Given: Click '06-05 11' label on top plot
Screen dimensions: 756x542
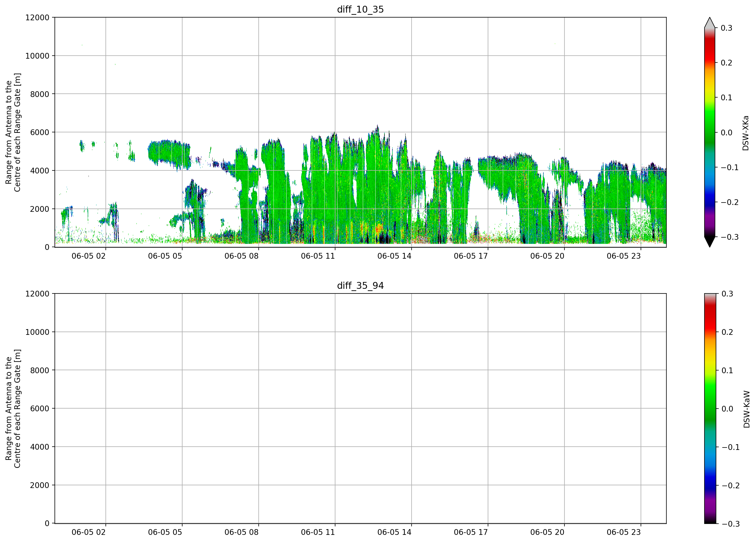Looking at the screenshot, I should point(318,256).
